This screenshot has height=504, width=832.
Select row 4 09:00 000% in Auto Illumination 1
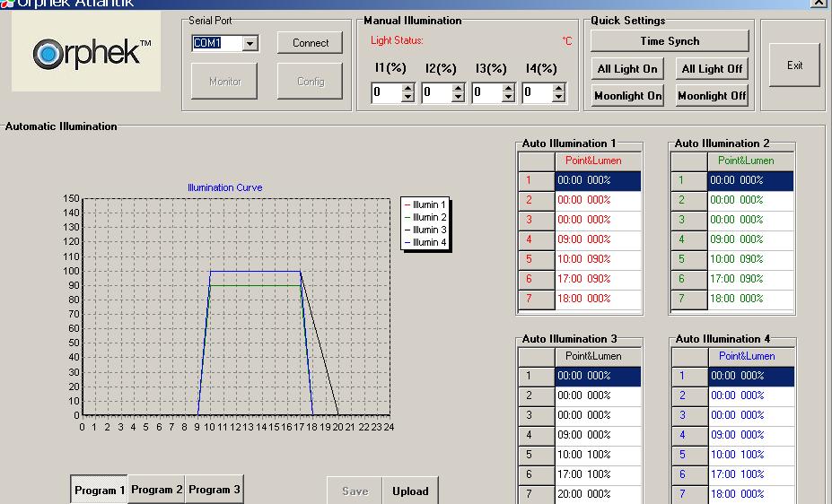click(x=580, y=239)
